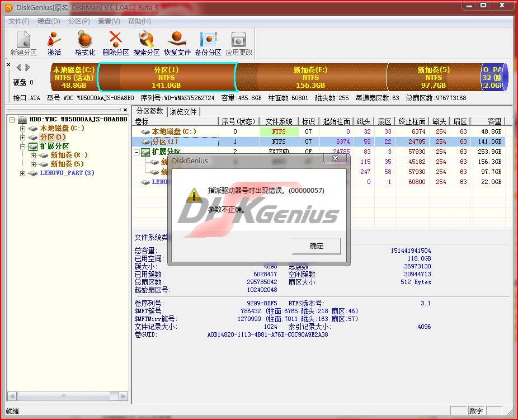Screen dimensions: 518x420
Task: Select 新加卷(5) in the left tree
Action: [x=67, y=164]
